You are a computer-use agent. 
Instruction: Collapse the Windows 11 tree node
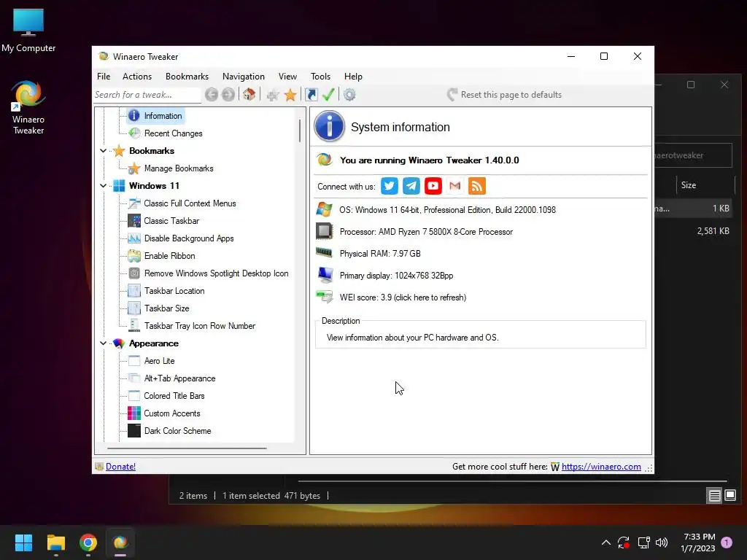tap(103, 186)
